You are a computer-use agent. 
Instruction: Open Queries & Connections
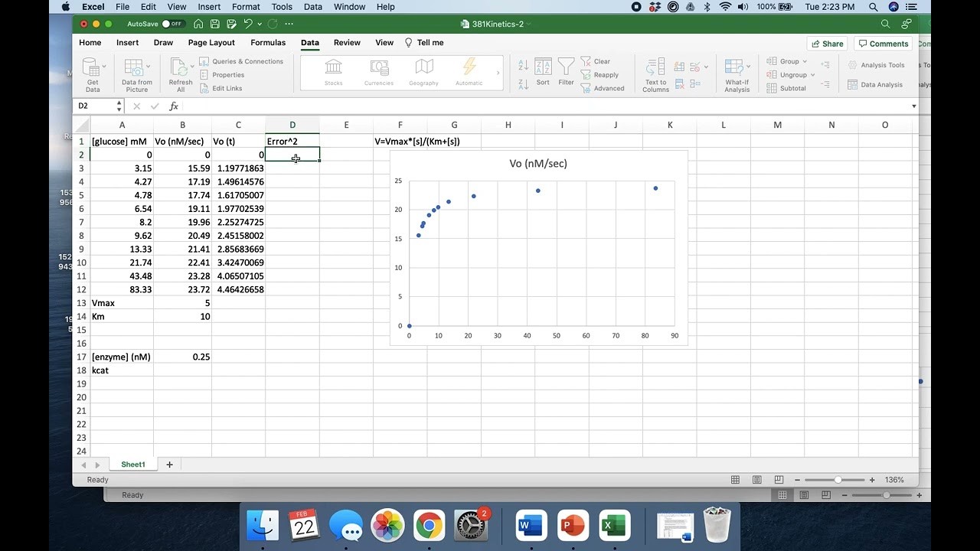point(241,61)
